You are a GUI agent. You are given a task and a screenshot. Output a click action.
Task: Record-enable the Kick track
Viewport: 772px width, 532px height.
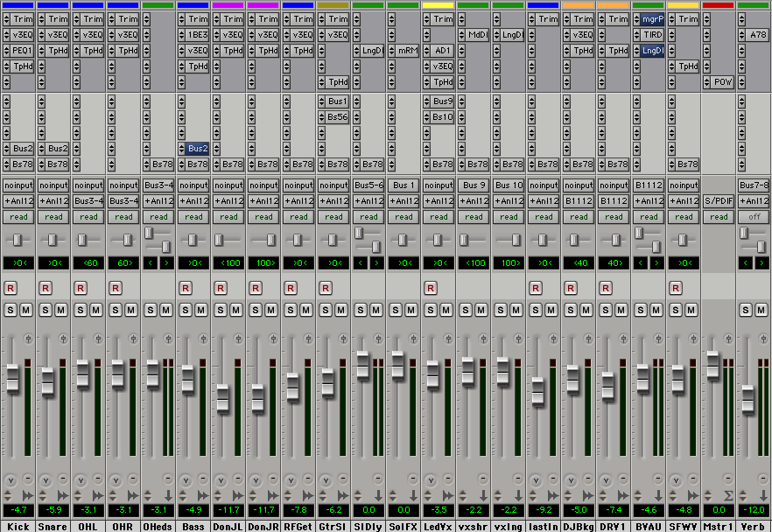(x=11, y=288)
